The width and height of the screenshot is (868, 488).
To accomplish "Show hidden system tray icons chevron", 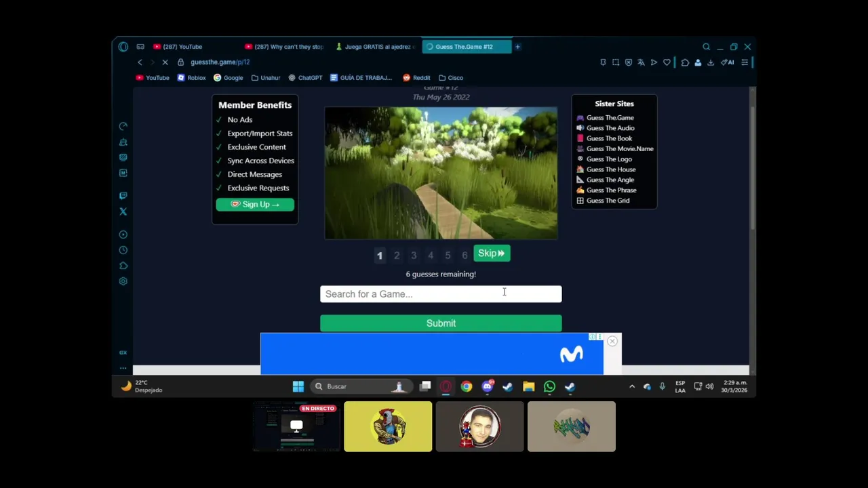I will [632, 386].
